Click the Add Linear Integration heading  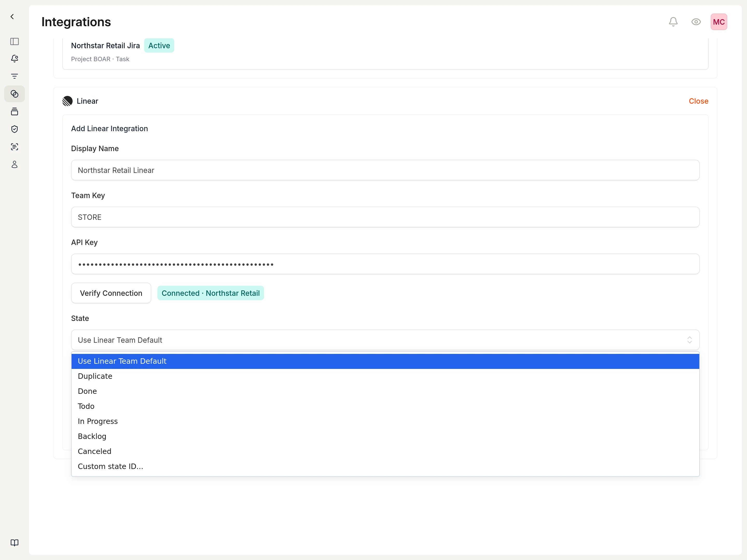[x=109, y=129]
